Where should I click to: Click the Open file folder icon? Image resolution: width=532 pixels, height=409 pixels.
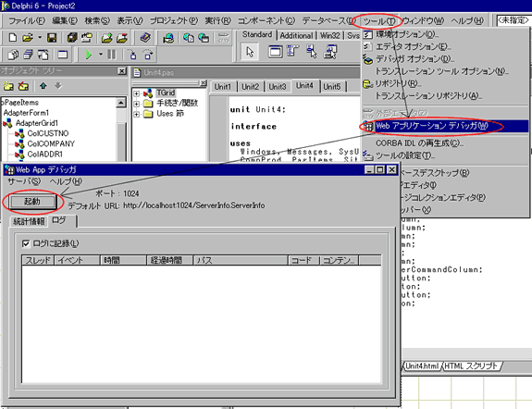click(28, 37)
